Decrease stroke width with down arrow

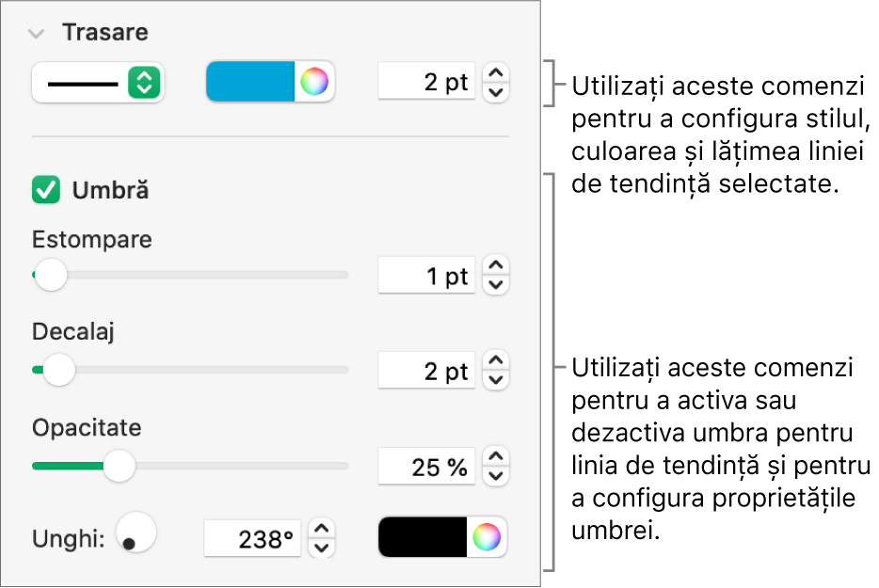click(498, 92)
